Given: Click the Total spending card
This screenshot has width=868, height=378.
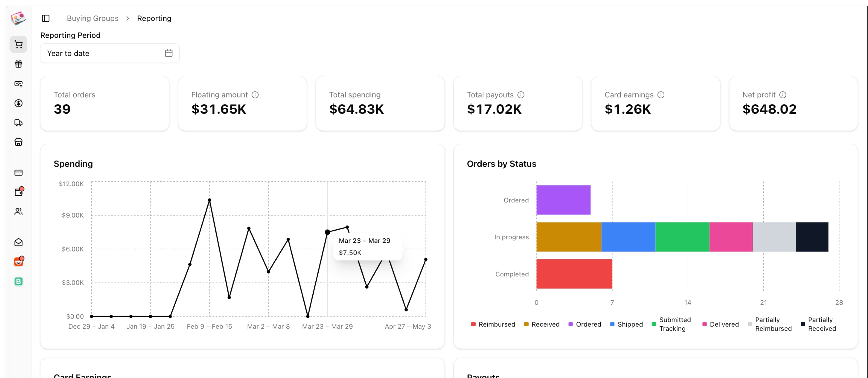Looking at the screenshot, I should pos(380,103).
